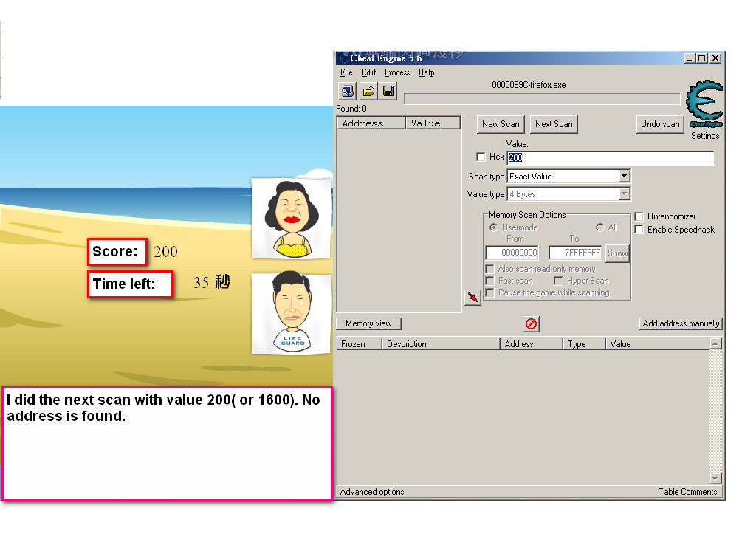
Task: Check the Enable Speedhack option
Action: pos(639,230)
